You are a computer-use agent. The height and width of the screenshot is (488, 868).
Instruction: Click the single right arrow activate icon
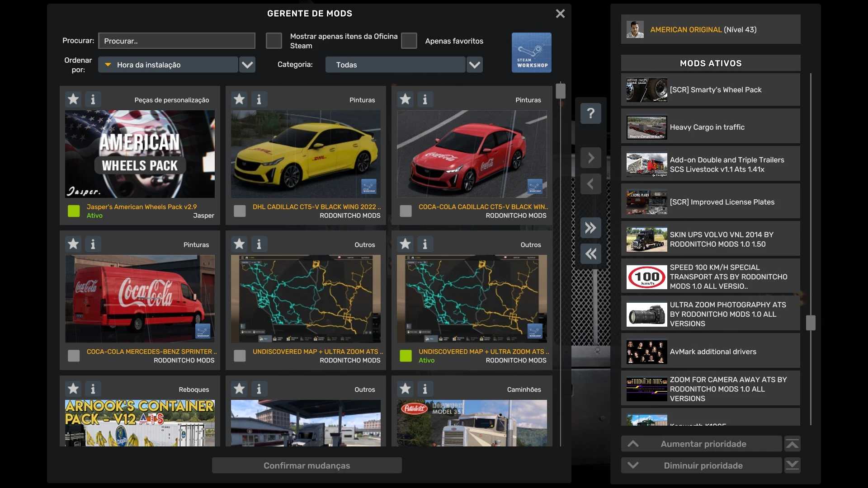click(x=590, y=158)
